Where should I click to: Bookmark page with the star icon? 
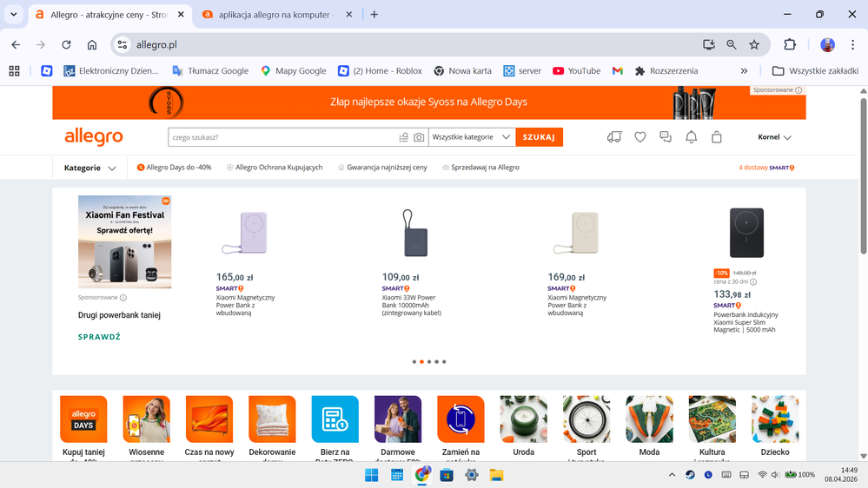click(x=754, y=45)
